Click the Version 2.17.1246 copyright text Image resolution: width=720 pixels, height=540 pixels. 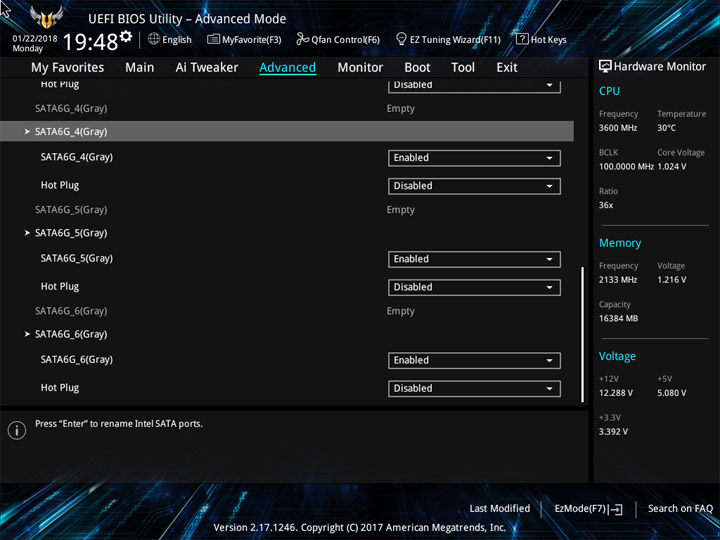(x=360, y=528)
